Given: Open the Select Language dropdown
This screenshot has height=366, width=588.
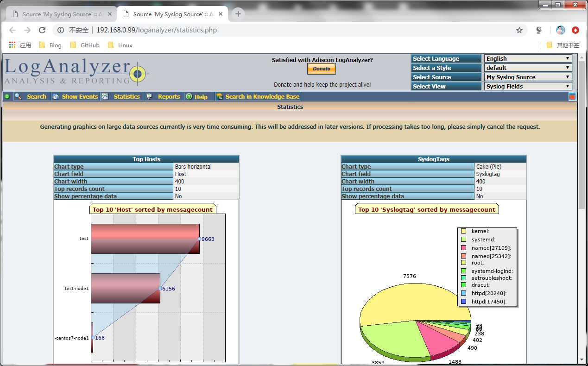Looking at the screenshot, I should point(528,58).
